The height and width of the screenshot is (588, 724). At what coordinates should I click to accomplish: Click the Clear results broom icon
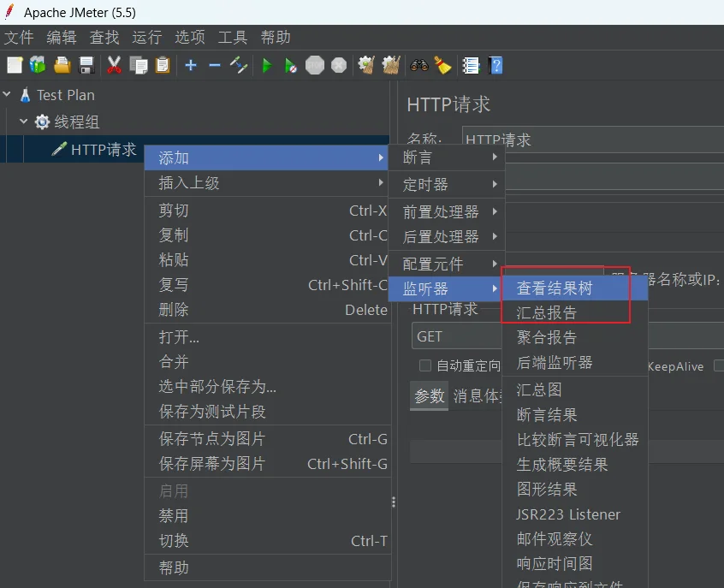(366, 65)
